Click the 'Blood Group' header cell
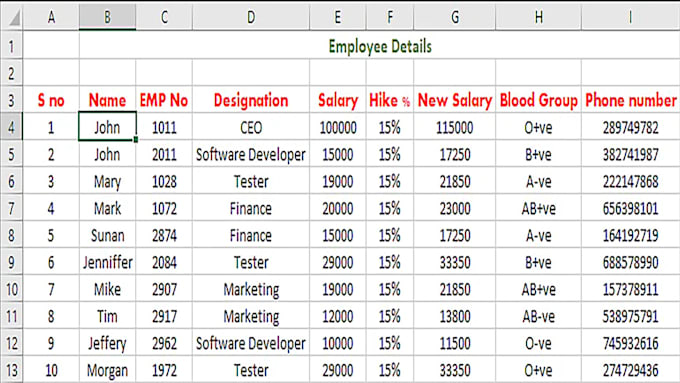 coord(538,100)
